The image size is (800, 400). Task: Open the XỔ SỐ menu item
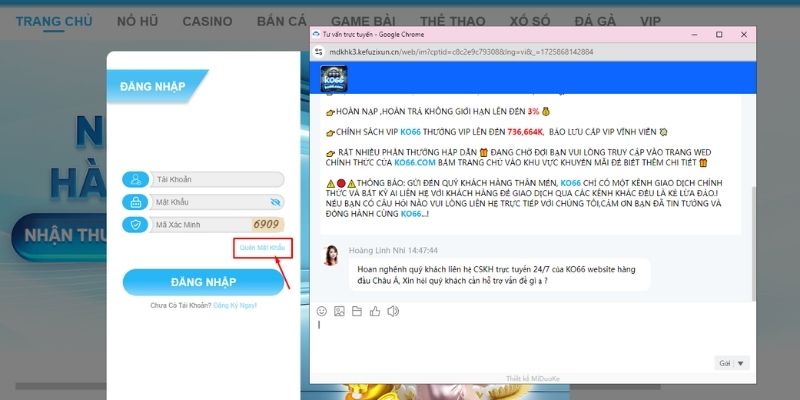530,21
